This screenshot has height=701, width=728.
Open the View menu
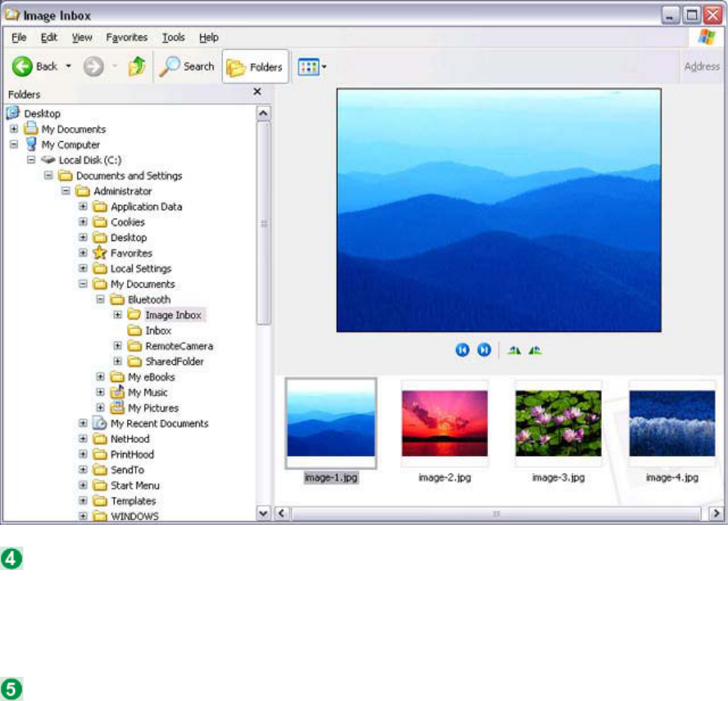[82, 37]
